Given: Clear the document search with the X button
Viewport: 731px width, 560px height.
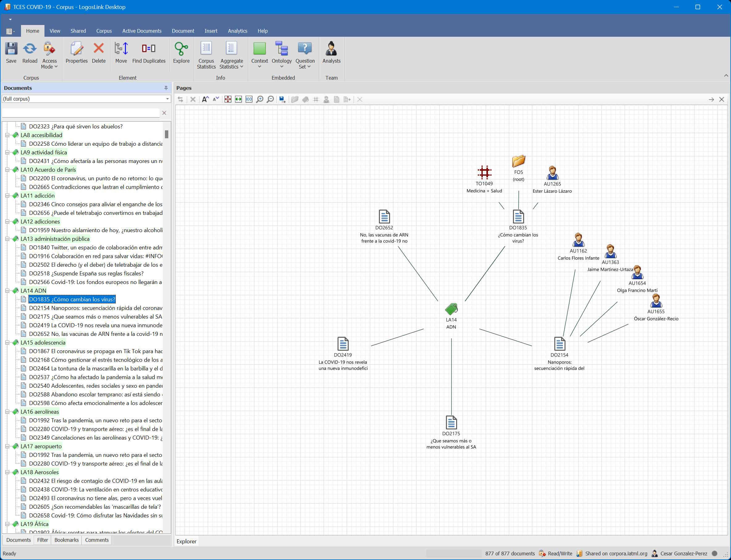Looking at the screenshot, I should (x=164, y=113).
